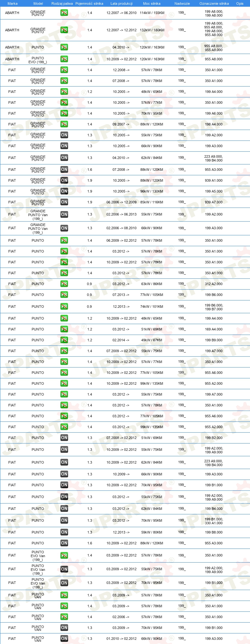This screenshot has height=644, width=250.
Task: Click PB fuel icon in Abarth 132kW / 180KM row
Action: tap(64, 30)
